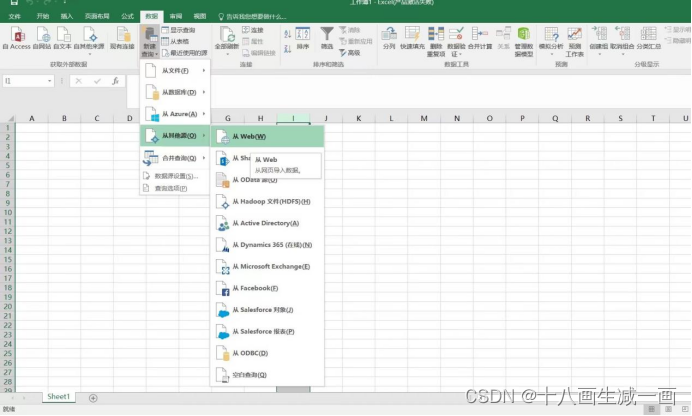Switch to the 公式 (Formulas) tab
692x416 pixels.
tap(128, 16)
